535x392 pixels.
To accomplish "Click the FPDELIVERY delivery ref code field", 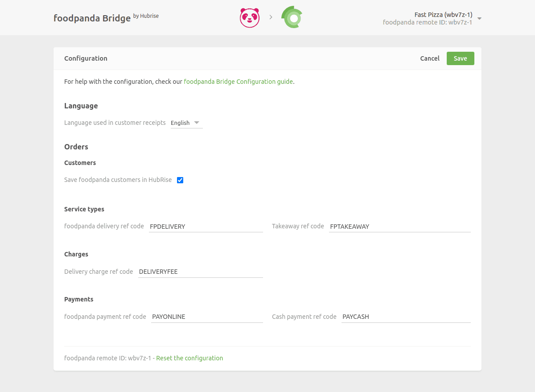I will click(x=206, y=227).
